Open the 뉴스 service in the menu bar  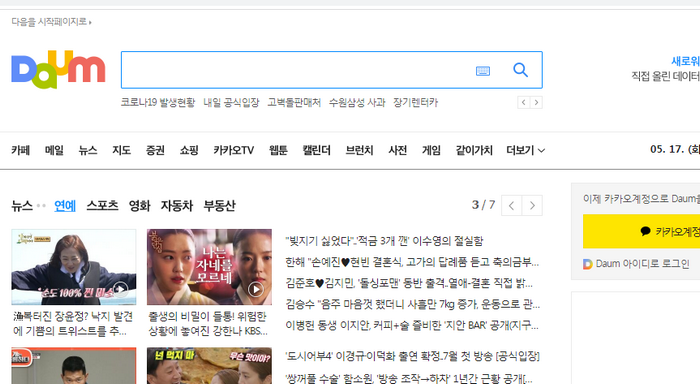pos(88,150)
